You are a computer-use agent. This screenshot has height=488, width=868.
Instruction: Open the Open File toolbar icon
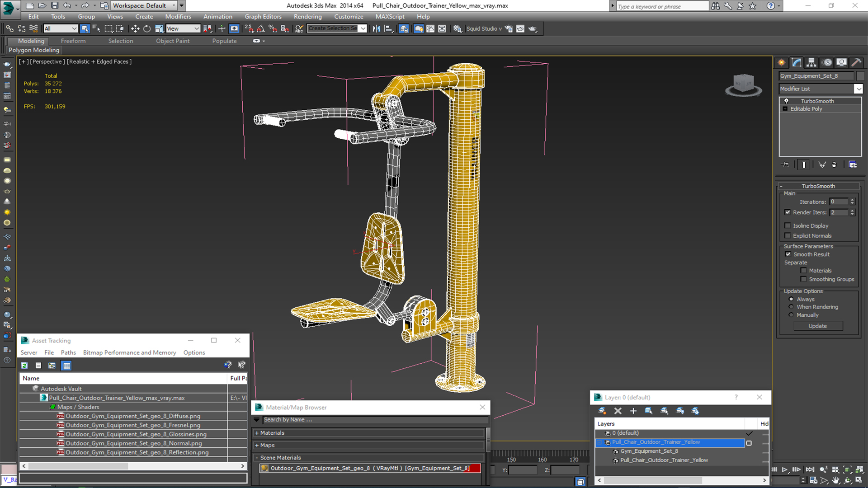[x=42, y=5]
